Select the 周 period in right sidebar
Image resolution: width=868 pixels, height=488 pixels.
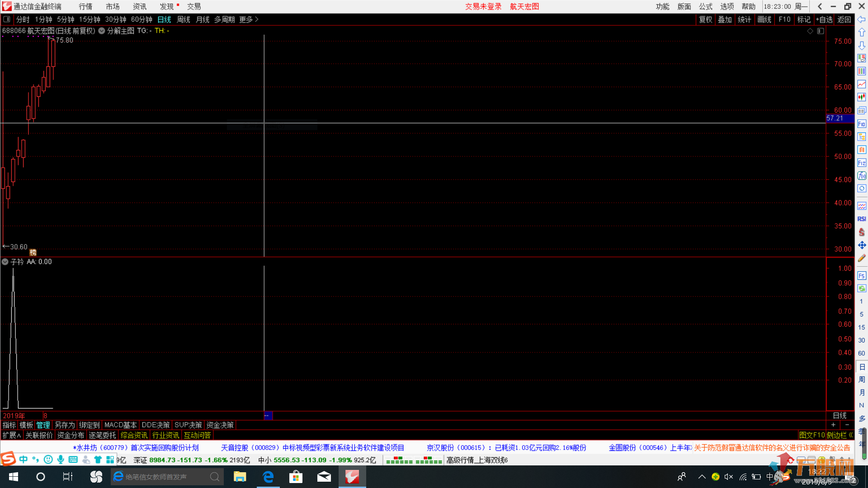(x=862, y=380)
